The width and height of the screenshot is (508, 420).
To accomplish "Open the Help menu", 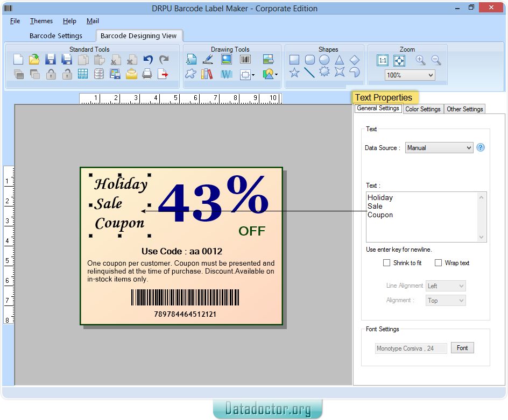I will tap(69, 21).
